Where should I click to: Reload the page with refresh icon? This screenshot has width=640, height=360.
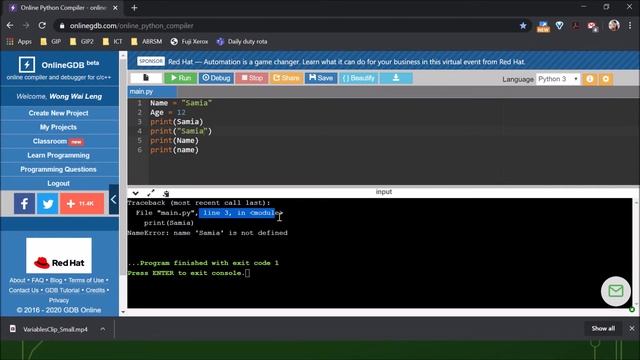coord(42,25)
